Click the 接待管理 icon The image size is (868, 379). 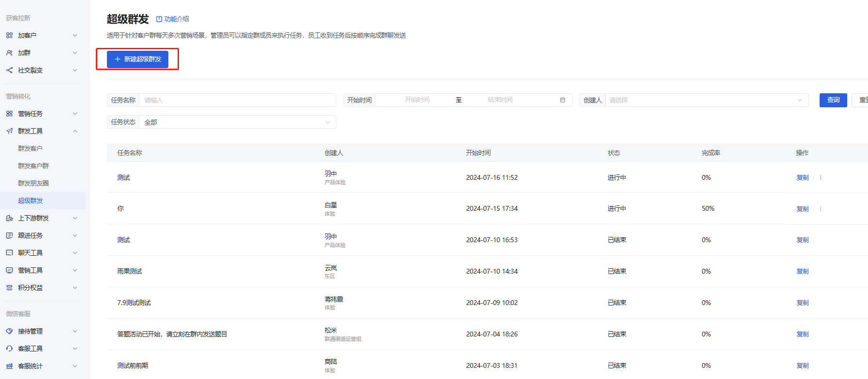pos(9,331)
